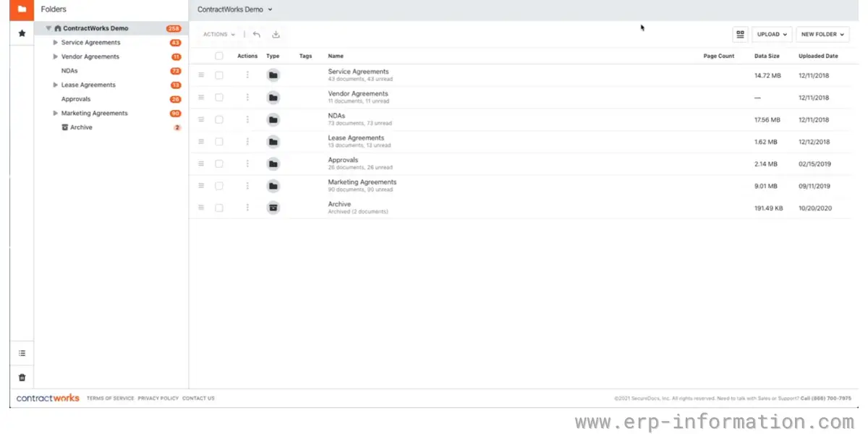Screen dimensions: 868x434
Task: Sort by Page Count column header
Action: [x=719, y=56]
